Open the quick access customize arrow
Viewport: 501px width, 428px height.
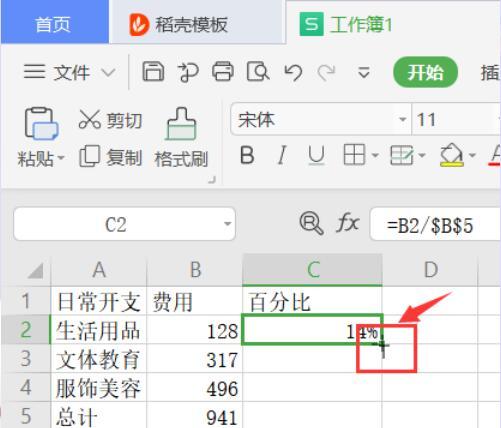click(363, 72)
